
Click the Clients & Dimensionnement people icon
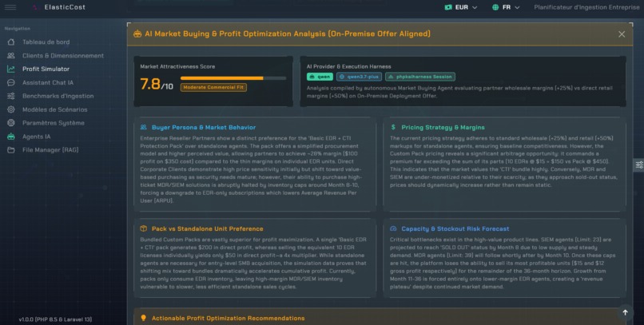(x=11, y=55)
